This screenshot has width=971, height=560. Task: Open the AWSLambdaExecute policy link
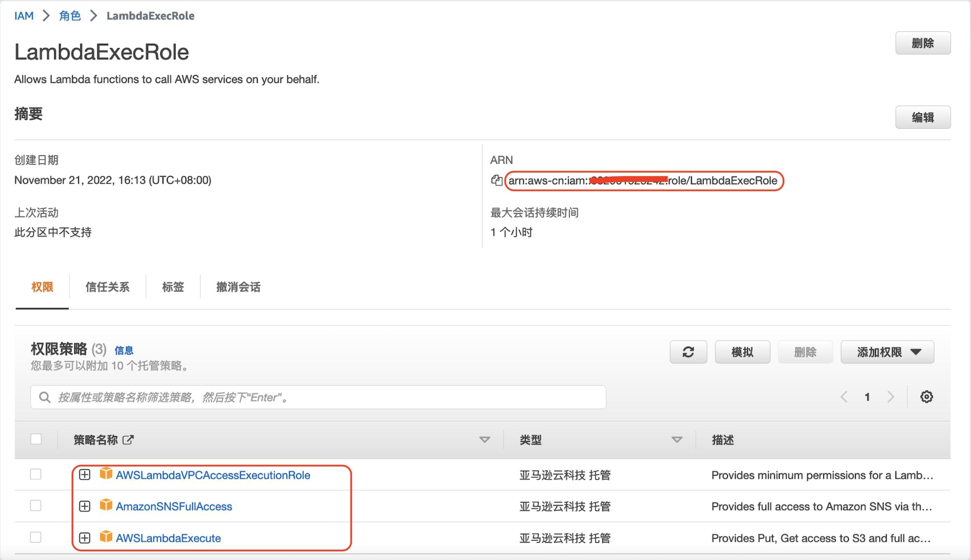(168, 538)
